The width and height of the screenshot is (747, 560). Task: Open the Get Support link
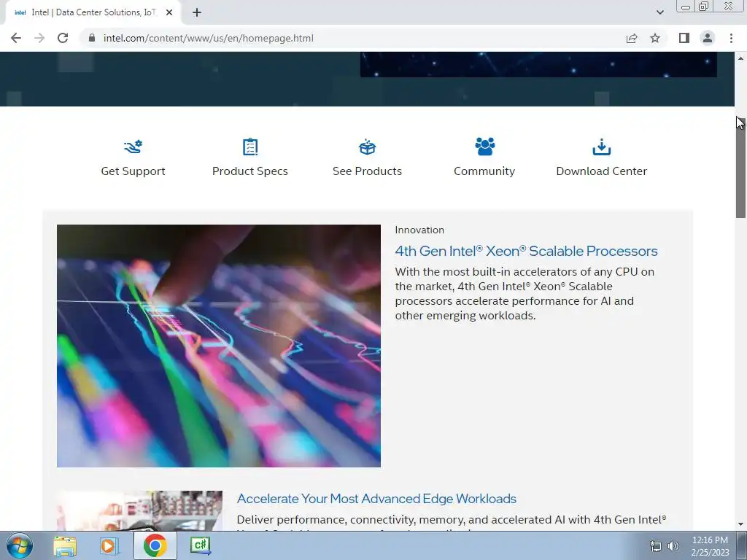pyautogui.click(x=133, y=171)
